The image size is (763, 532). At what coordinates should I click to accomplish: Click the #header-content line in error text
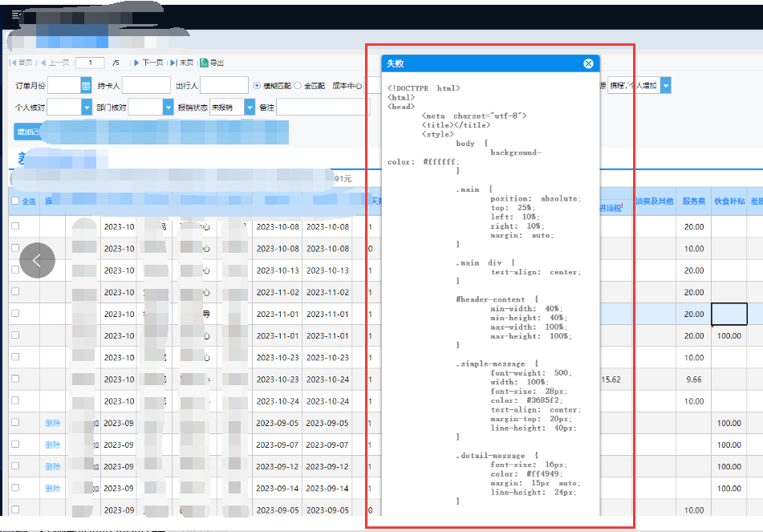[x=497, y=299]
